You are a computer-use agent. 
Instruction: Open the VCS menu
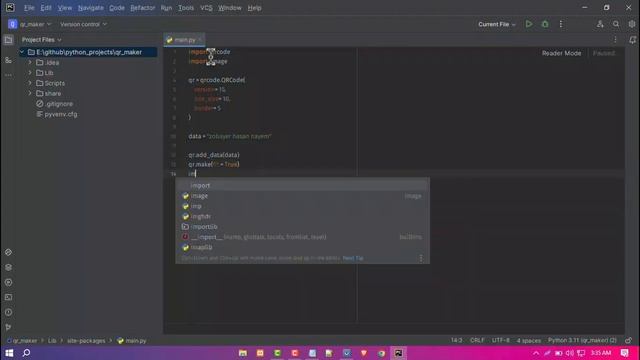206,8
